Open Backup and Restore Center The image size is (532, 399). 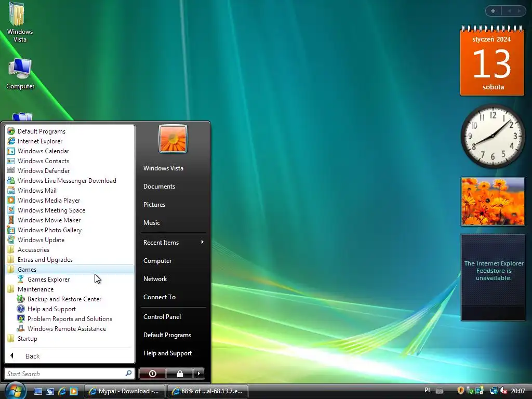tap(59, 299)
